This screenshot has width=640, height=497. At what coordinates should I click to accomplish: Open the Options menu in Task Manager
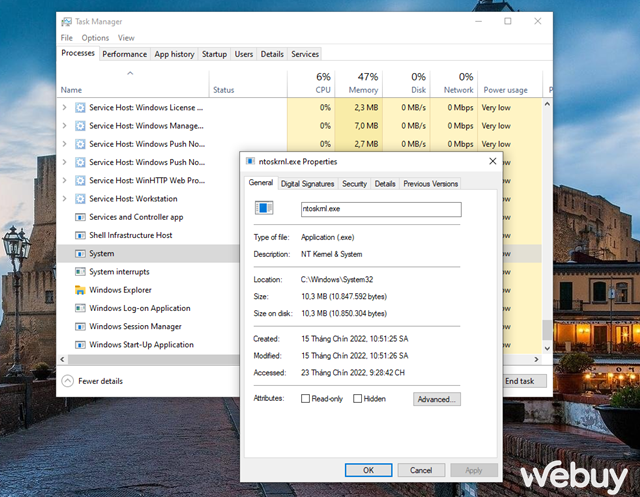(95, 38)
